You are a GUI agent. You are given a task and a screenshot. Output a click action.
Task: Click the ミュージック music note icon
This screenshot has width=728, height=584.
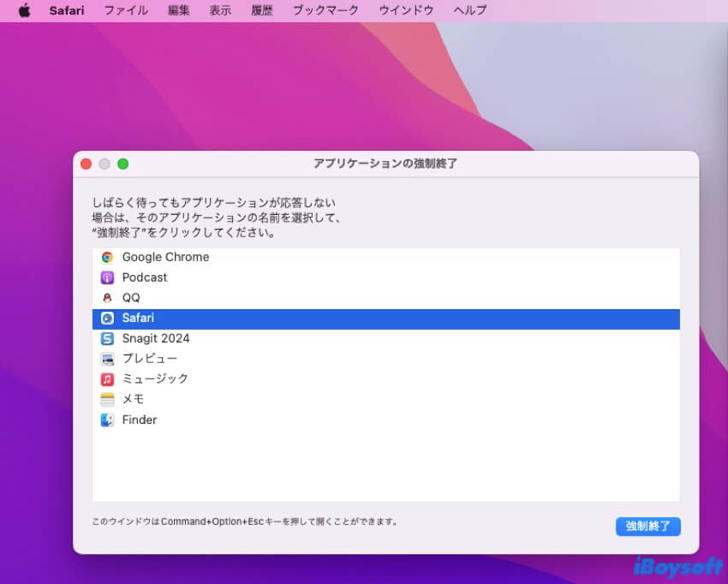tap(106, 378)
